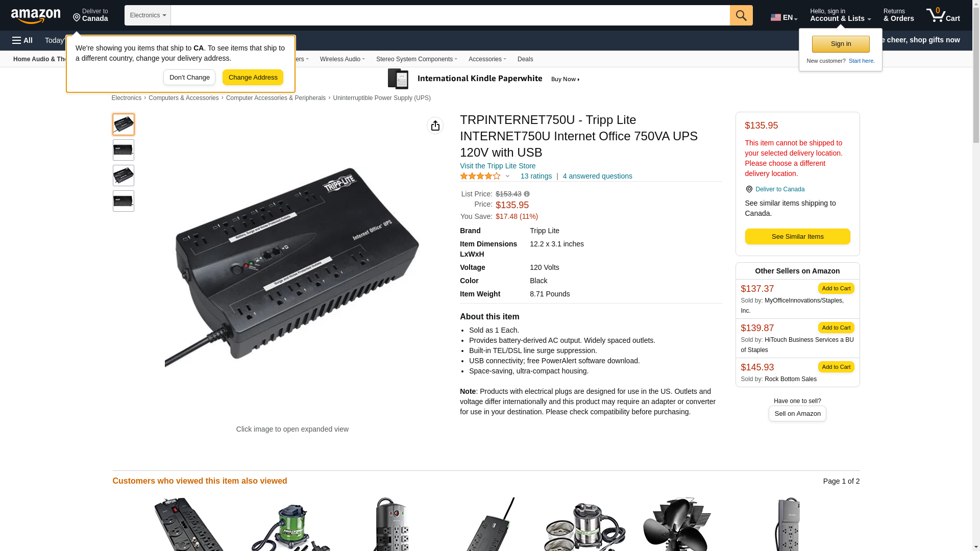Image resolution: width=980 pixels, height=551 pixels.
Task: Open the shopping cart icon
Action: (943, 15)
